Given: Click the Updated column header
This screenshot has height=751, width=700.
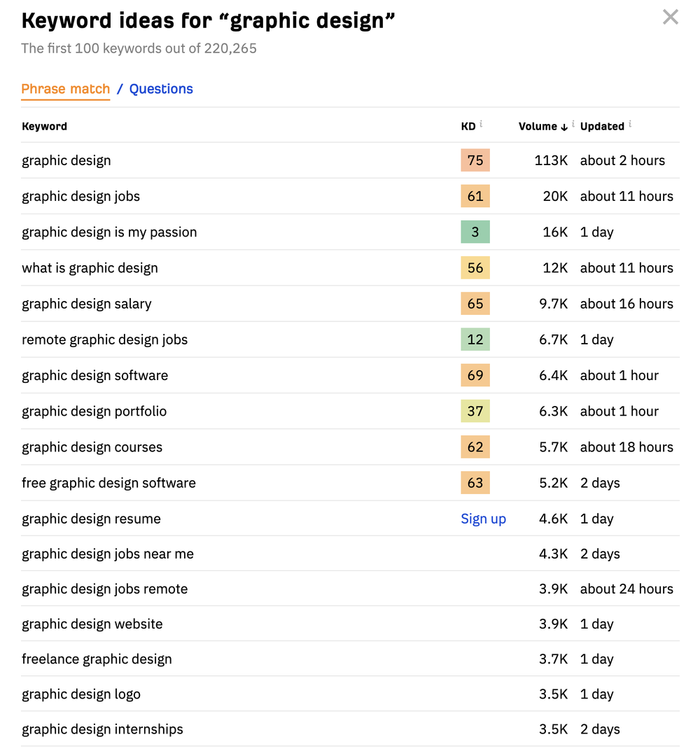Looking at the screenshot, I should point(602,127).
